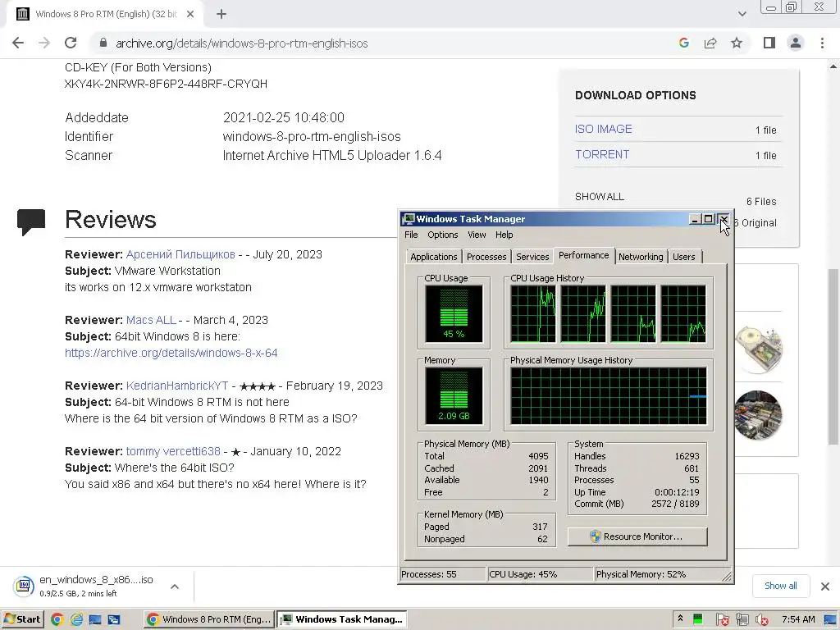Open volume speaker tray icon
The image size is (840, 630).
coord(762,619)
